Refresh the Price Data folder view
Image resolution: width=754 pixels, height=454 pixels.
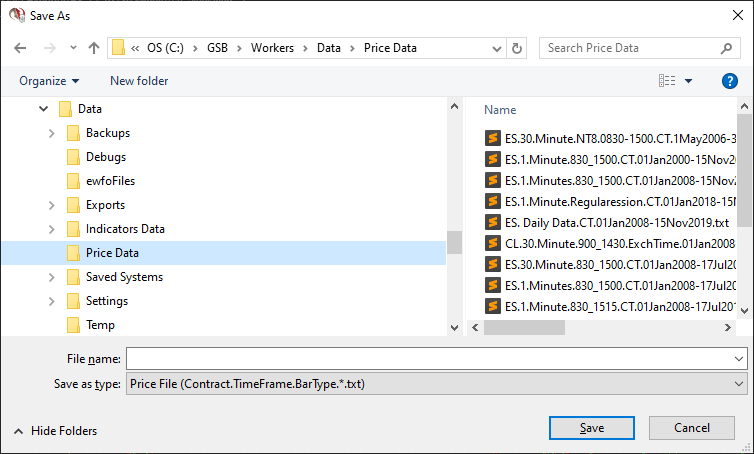(x=517, y=48)
